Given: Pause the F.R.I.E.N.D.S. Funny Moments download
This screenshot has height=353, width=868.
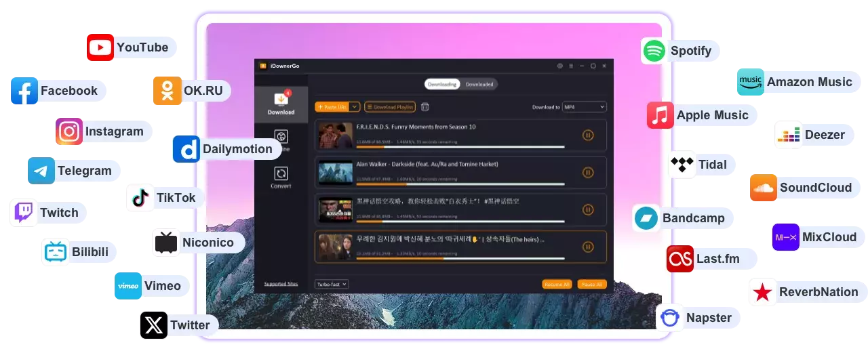Looking at the screenshot, I should pyautogui.click(x=588, y=135).
